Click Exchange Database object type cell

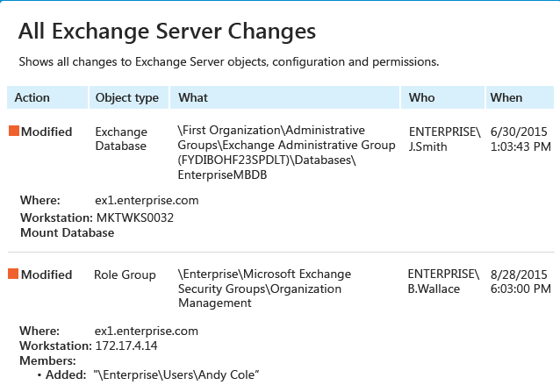click(x=121, y=139)
